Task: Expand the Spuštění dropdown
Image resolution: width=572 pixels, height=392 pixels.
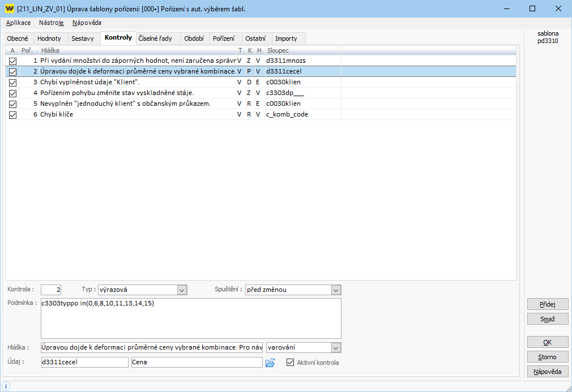Action: tap(336, 290)
